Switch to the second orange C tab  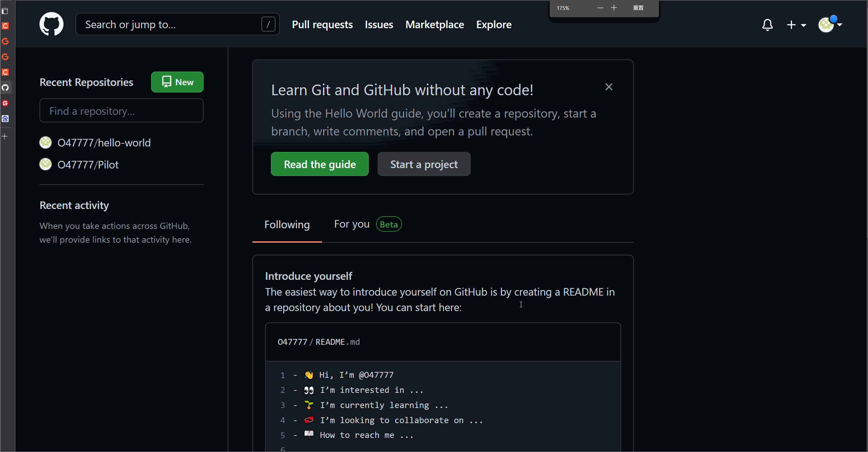click(5, 72)
